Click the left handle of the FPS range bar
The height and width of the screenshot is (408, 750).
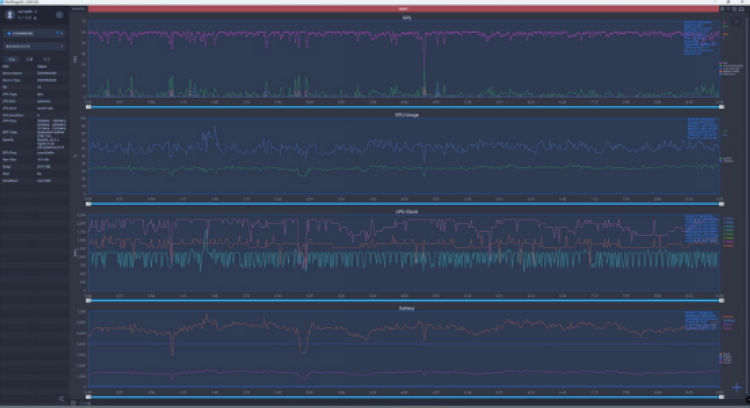point(89,105)
